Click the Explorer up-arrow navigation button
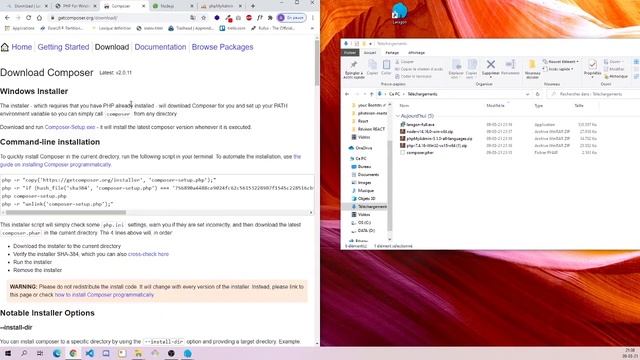Screen dimensions: 640x360 coord(371,94)
